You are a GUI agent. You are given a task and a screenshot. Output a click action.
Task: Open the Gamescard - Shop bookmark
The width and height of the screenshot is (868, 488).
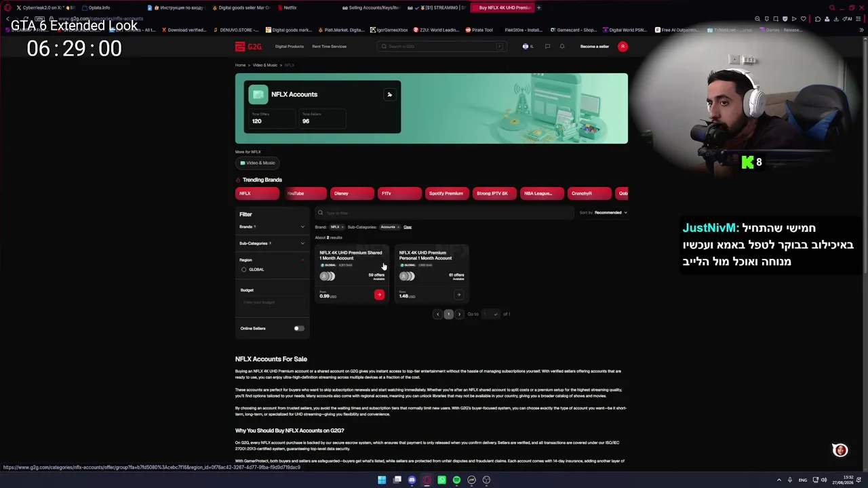click(x=574, y=30)
